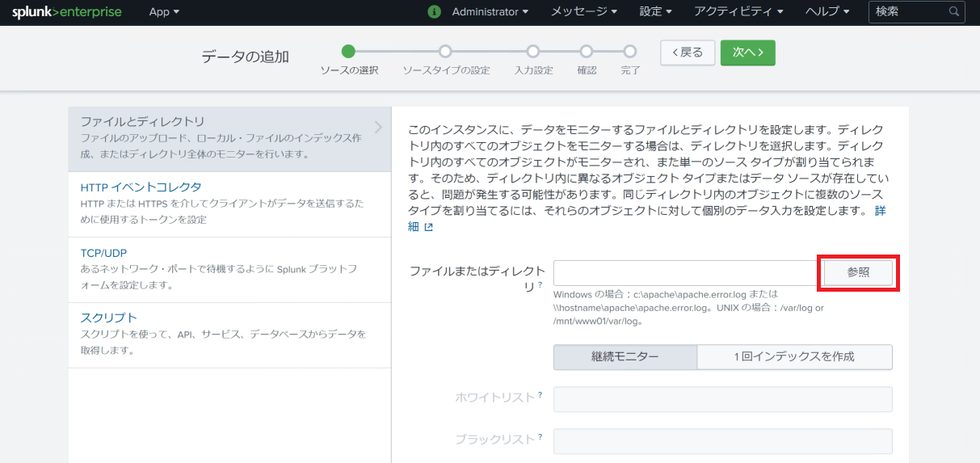Click the help icon next to ブラックリスト
The image size is (980, 463).
[540, 437]
